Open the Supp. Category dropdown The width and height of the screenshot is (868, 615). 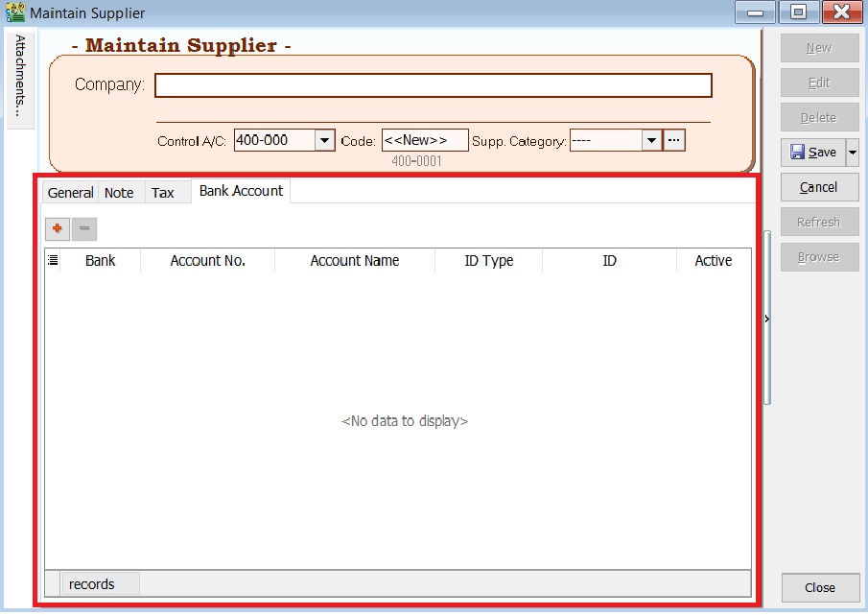pos(651,140)
